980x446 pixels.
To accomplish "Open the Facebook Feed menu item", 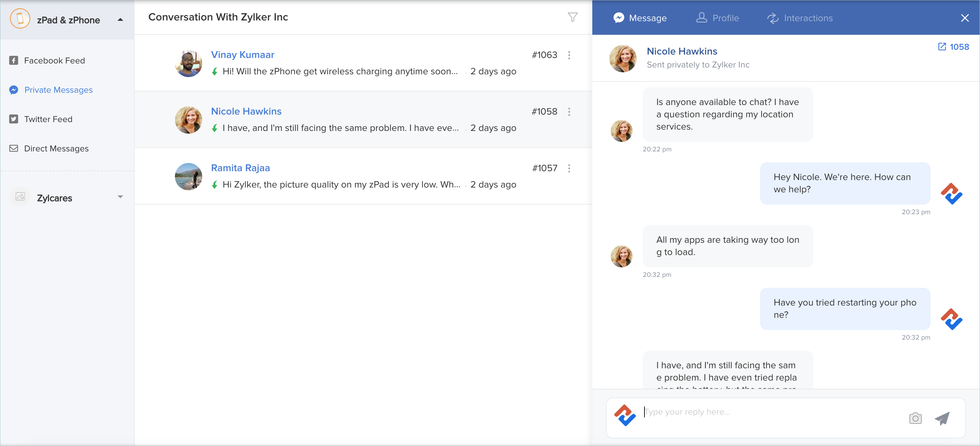I will point(55,60).
